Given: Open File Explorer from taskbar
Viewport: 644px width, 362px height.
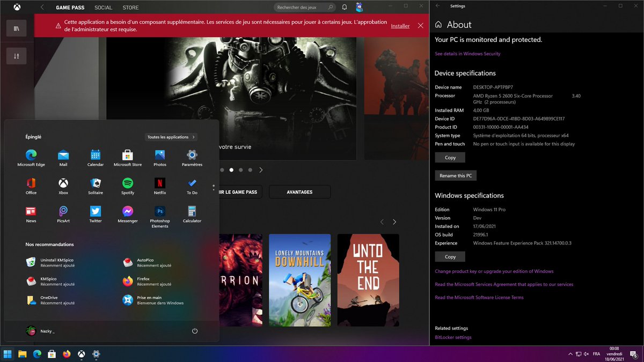Looking at the screenshot, I should pos(23,354).
